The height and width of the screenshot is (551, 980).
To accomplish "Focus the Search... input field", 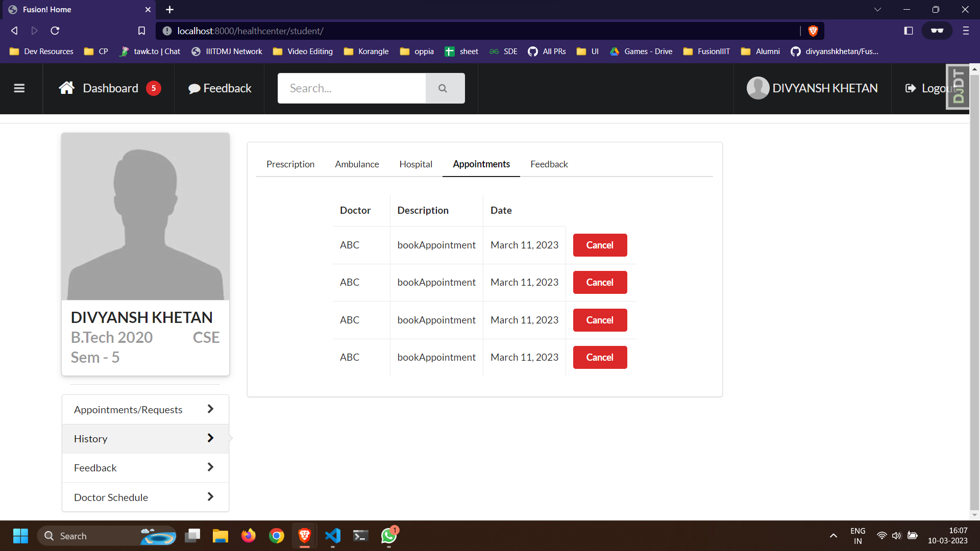I will coord(352,88).
